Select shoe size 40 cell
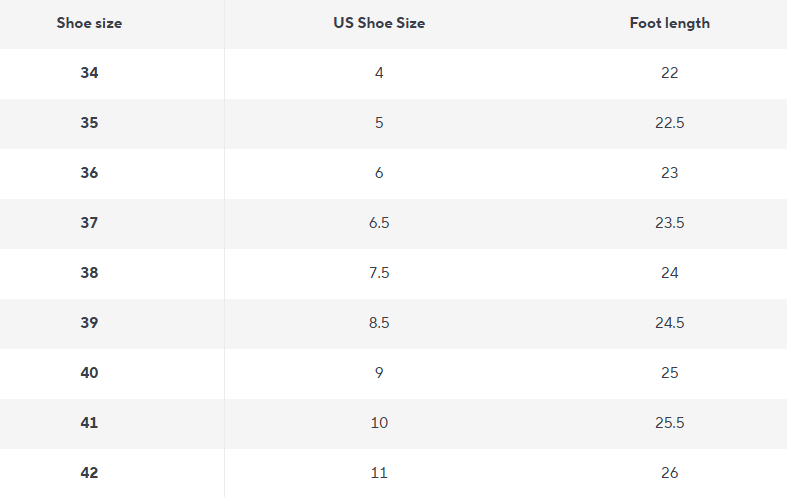Image resolution: width=787 pixels, height=497 pixels. (x=89, y=373)
